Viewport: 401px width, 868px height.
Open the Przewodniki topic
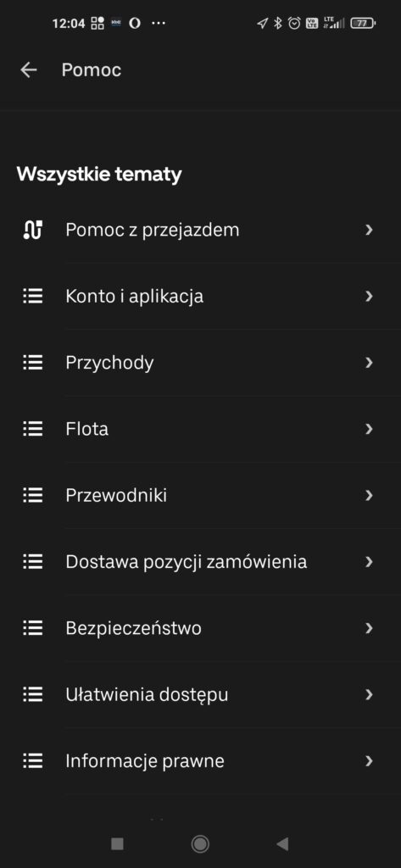(x=200, y=495)
